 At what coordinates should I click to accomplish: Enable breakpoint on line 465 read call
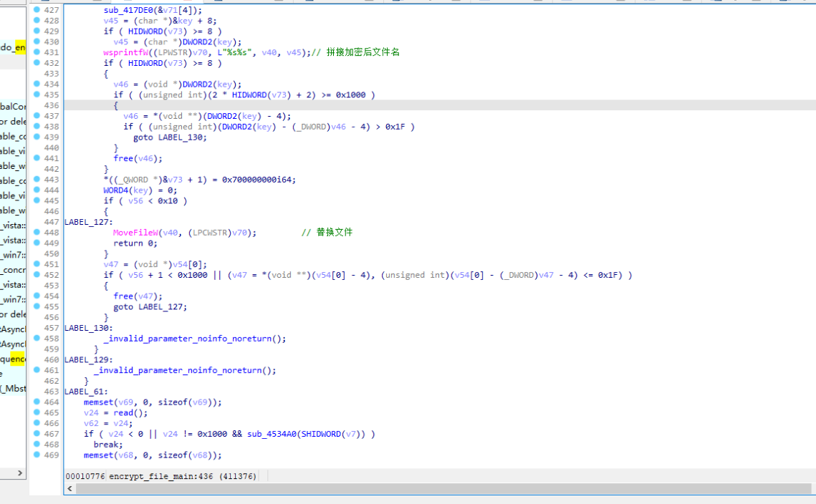coord(37,413)
